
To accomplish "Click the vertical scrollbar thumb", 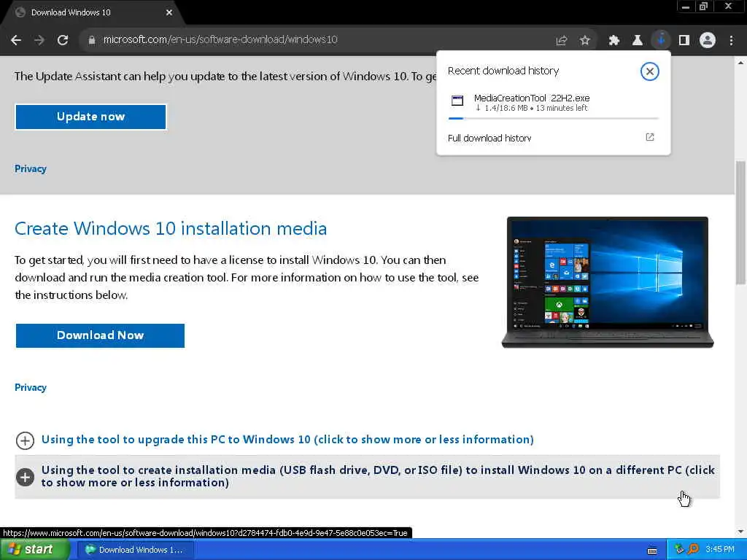I will click(740, 223).
